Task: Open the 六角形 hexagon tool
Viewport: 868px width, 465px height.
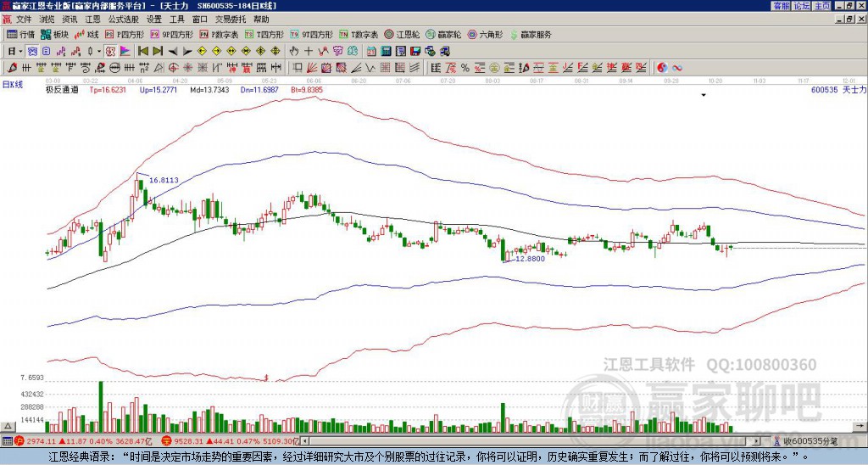Action: pyautogui.click(x=485, y=34)
